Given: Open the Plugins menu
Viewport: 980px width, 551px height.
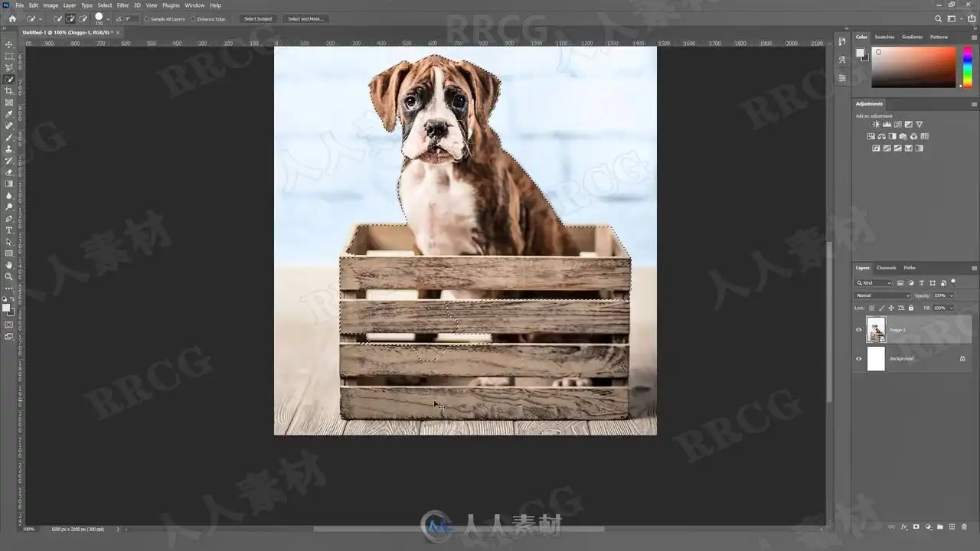Looking at the screenshot, I should (171, 5).
